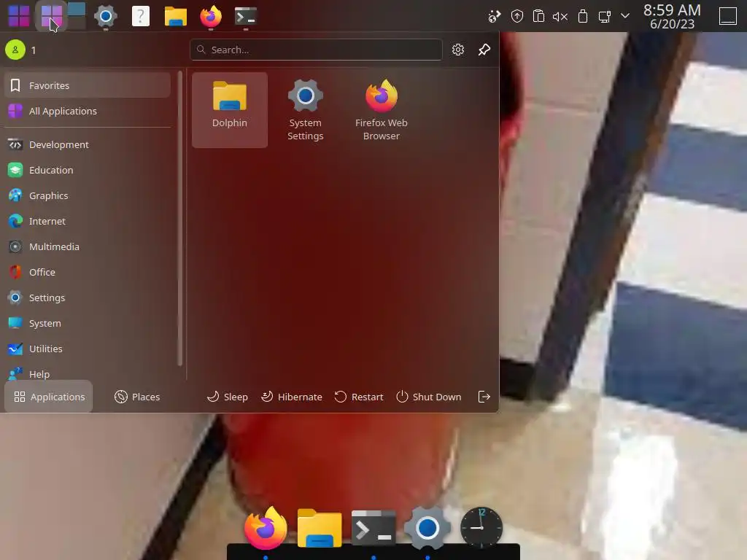The height and width of the screenshot is (560, 747).
Task: Select All Applications category
Action: pyautogui.click(x=88, y=111)
